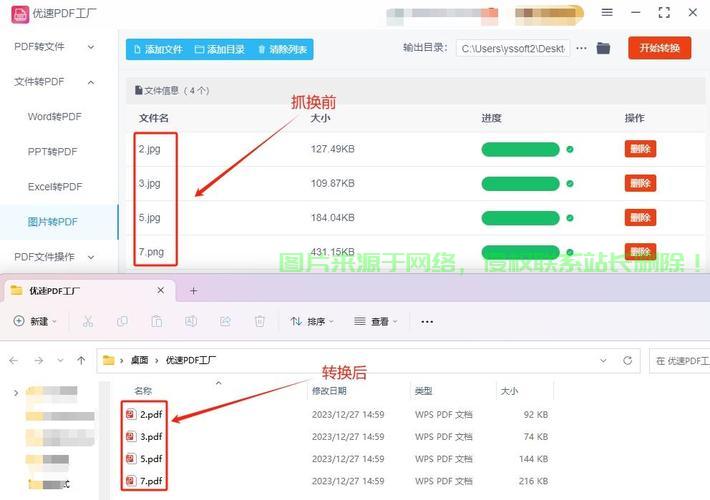This screenshot has height=500, width=710.
Task: Click 添加目录 to add a folder
Action: 220,49
